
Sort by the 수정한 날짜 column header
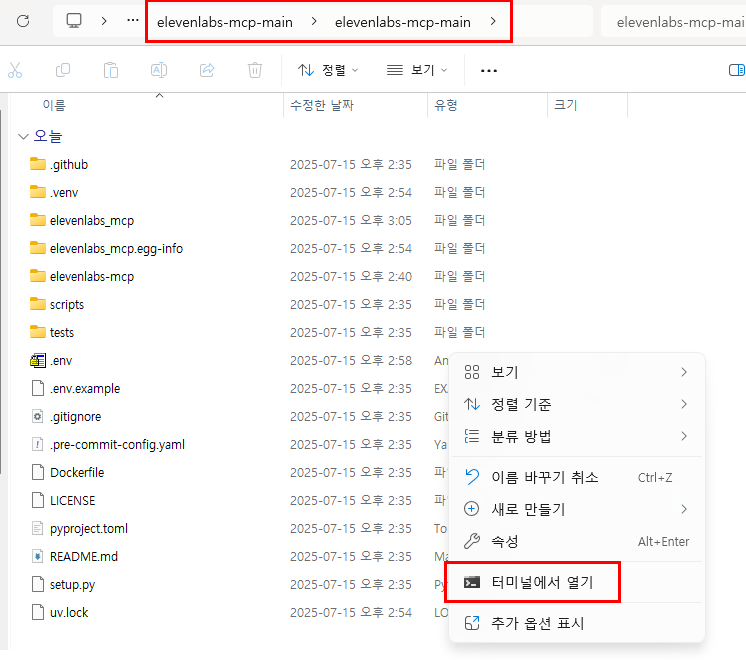coord(322,105)
